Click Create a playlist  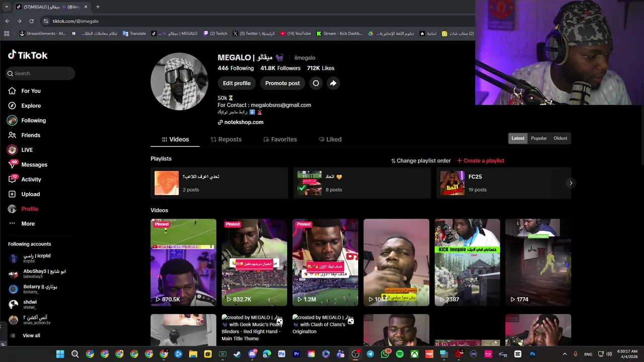pos(480,161)
